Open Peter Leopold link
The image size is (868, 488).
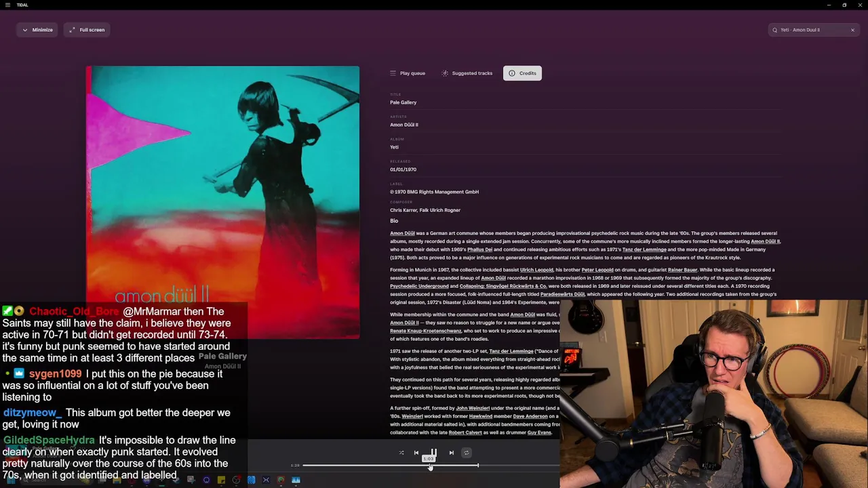point(597,270)
